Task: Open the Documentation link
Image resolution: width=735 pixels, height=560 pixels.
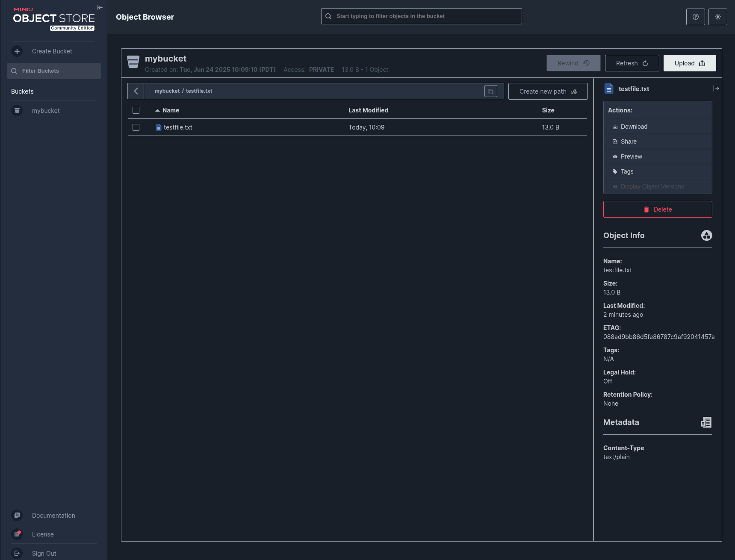Action: point(53,516)
